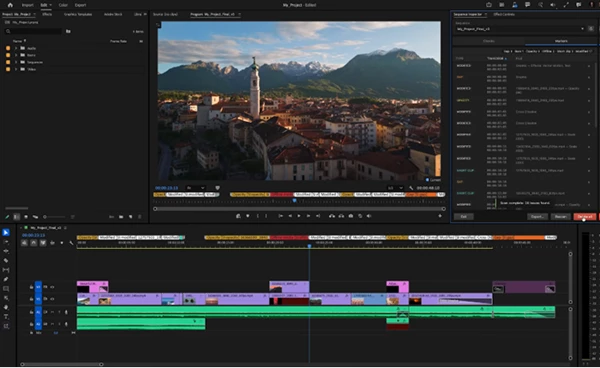Viewport: 600px width, 368px height.
Task: Select the Type tool in toolbox
Action: pos(6,317)
